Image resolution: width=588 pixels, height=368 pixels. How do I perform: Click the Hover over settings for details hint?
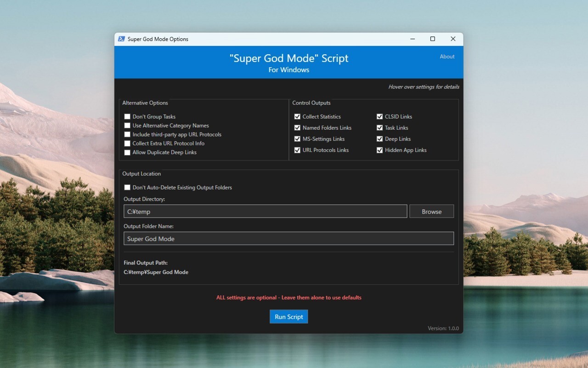point(424,87)
